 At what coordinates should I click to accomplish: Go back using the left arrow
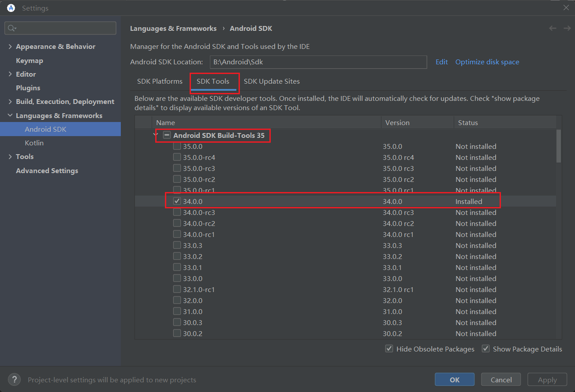553,28
